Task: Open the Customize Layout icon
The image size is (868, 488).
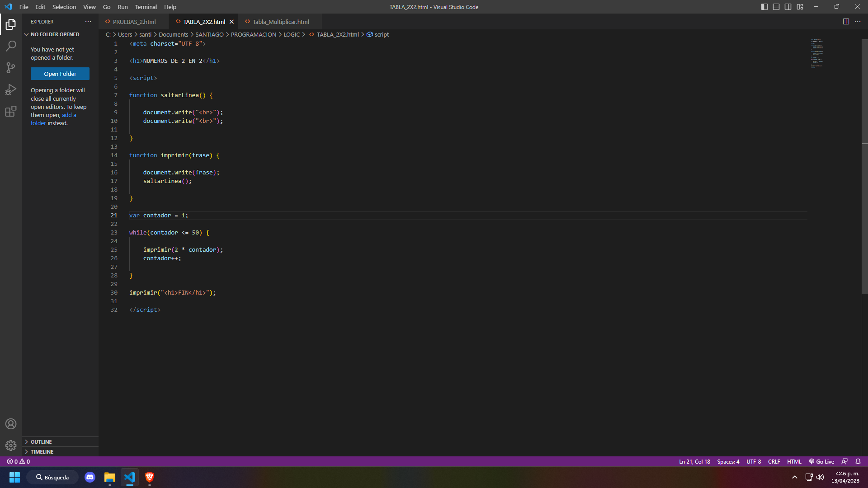Action: coord(800,7)
